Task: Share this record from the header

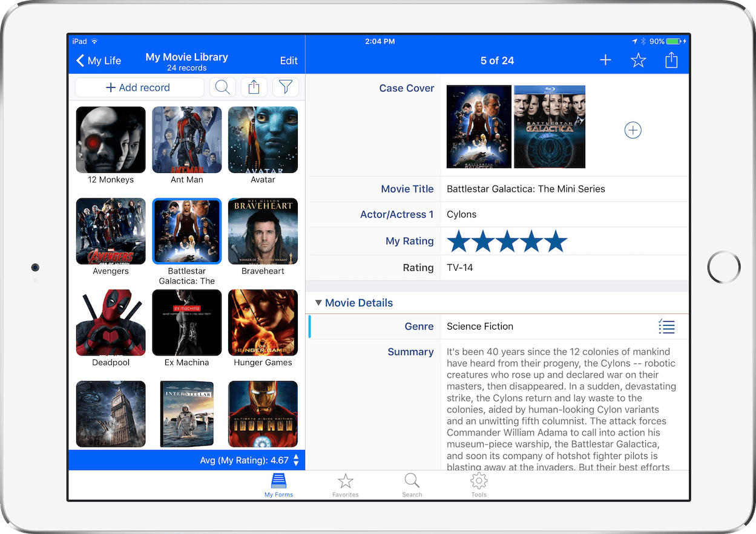Action: coord(671,60)
